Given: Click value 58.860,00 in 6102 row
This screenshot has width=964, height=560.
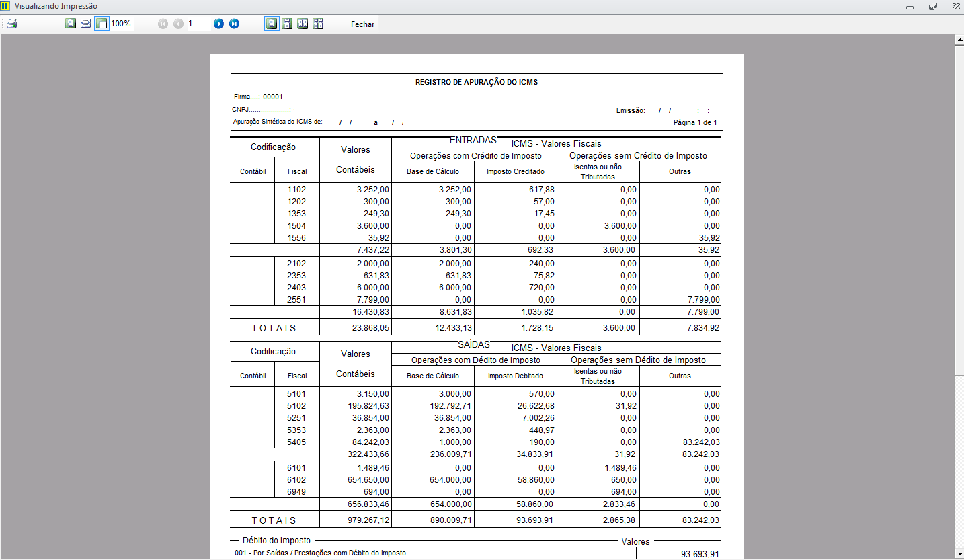Looking at the screenshot, I should [534, 480].
